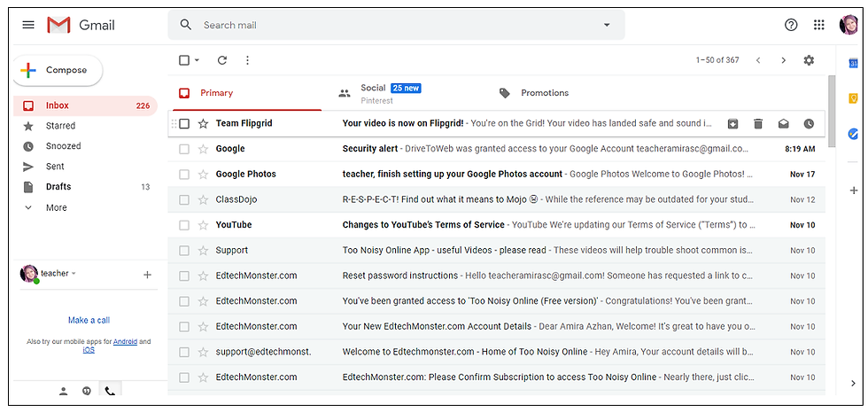The image size is (868, 412).
Task: Open the select dropdown arrow beside checkbox
Action: click(197, 60)
